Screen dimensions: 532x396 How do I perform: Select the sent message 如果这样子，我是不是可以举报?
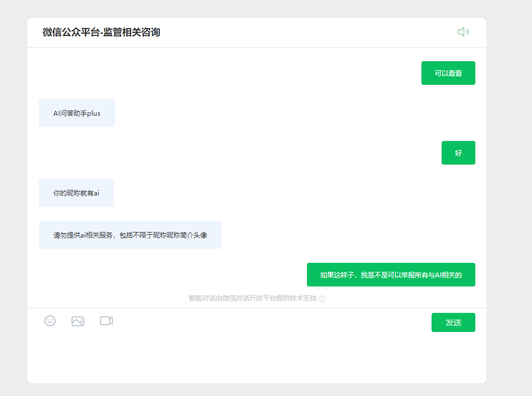[x=391, y=275]
